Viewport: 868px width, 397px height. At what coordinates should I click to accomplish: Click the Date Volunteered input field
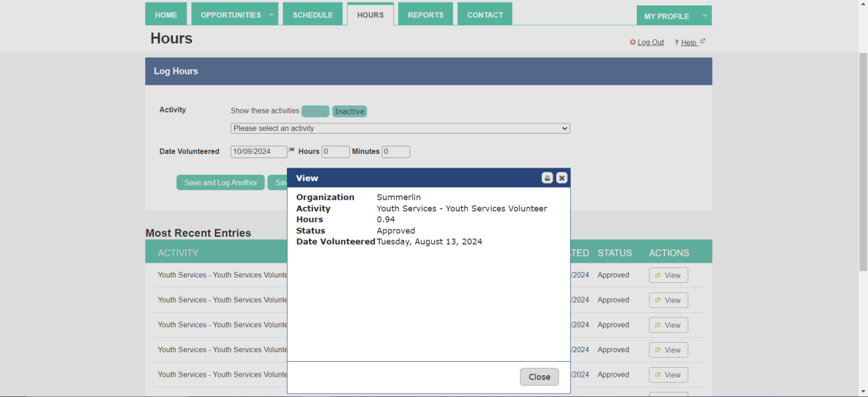(x=258, y=151)
